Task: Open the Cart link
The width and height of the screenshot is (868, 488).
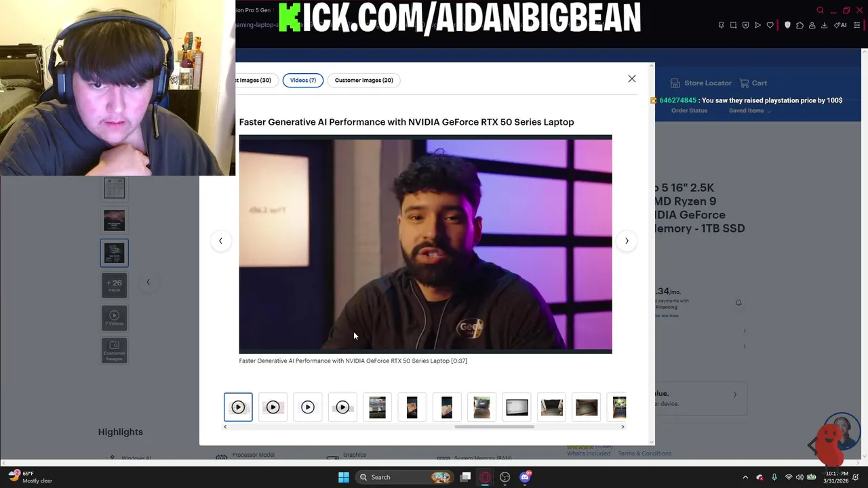Action: pos(753,83)
